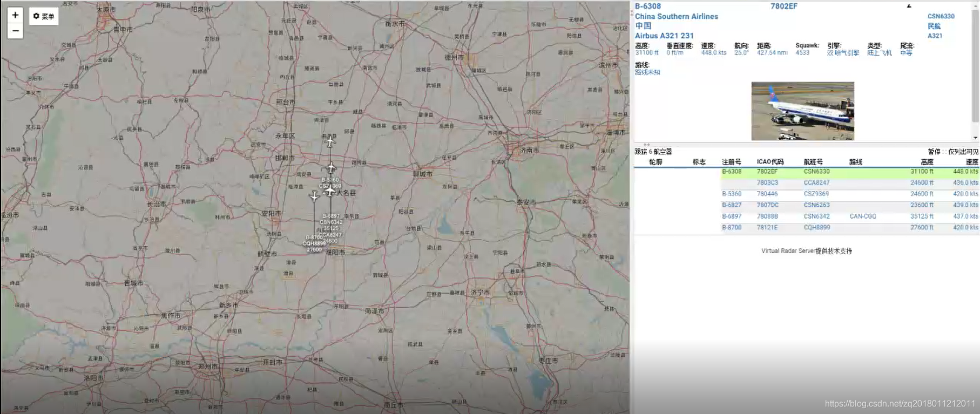Open the China Southern aircraft photo
The image size is (980, 414).
click(x=802, y=111)
